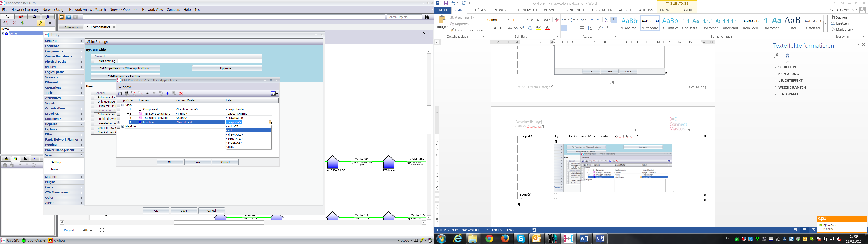Toggle justify alignment in Word ribbon
Screen dimensions: 868x244
[582, 28]
